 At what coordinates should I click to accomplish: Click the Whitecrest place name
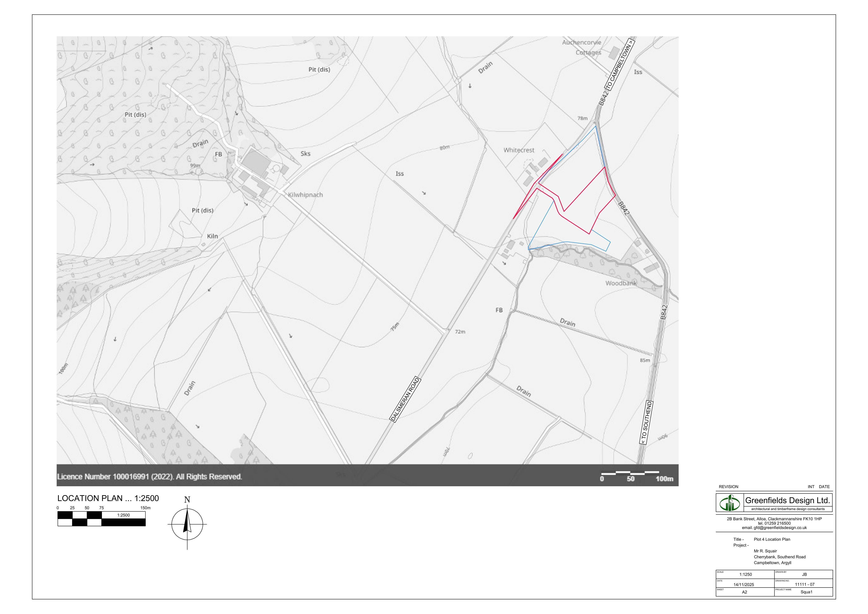(x=519, y=150)
